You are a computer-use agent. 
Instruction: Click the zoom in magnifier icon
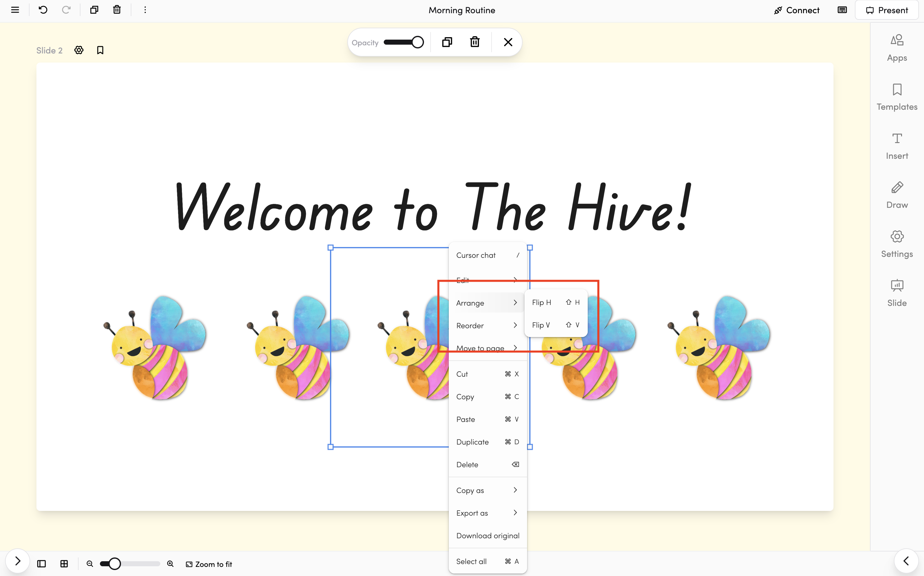(x=170, y=564)
